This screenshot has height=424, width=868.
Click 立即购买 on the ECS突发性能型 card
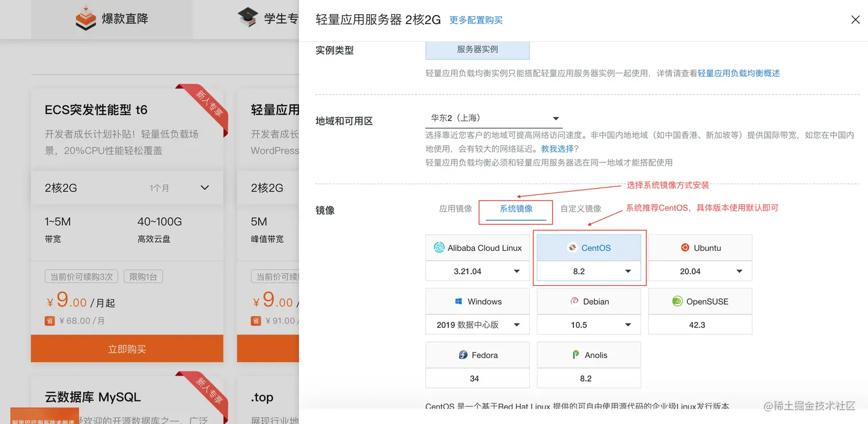[127, 349]
